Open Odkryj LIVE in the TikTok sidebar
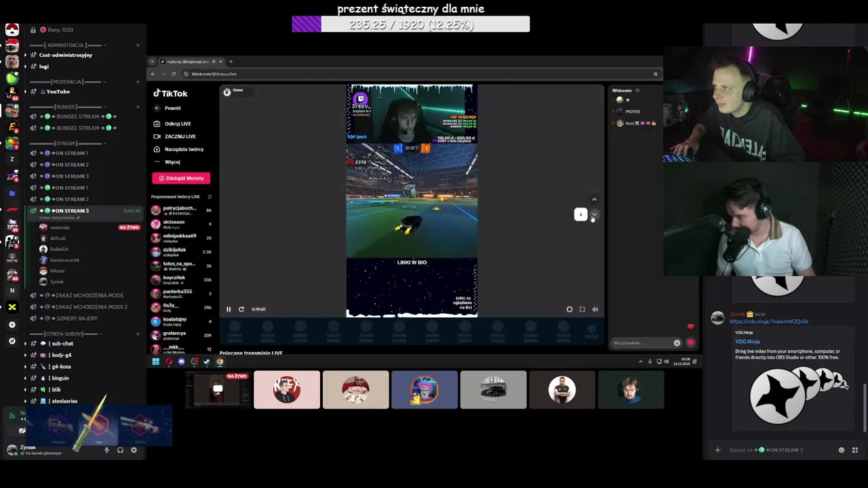Viewport: 868px width, 488px height. tap(173, 123)
